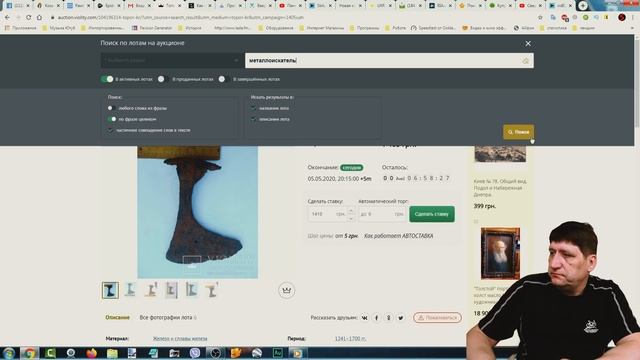Toggle 'по фразе целиком' search option

112,119
